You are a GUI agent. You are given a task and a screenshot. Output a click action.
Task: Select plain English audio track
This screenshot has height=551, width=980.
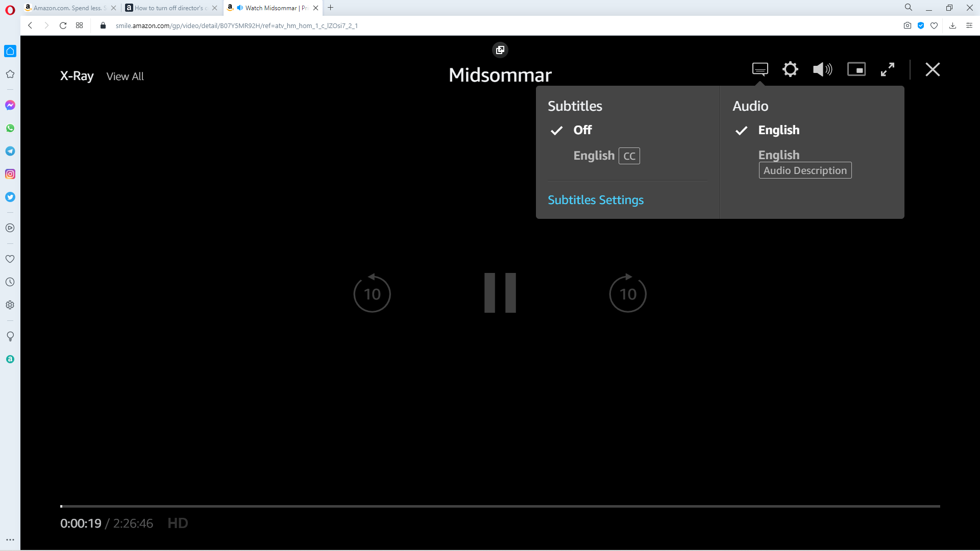coord(778,130)
